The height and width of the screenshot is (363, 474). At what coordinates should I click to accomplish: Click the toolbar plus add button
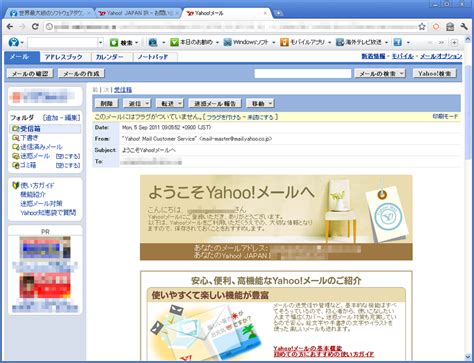(x=454, y=43)
